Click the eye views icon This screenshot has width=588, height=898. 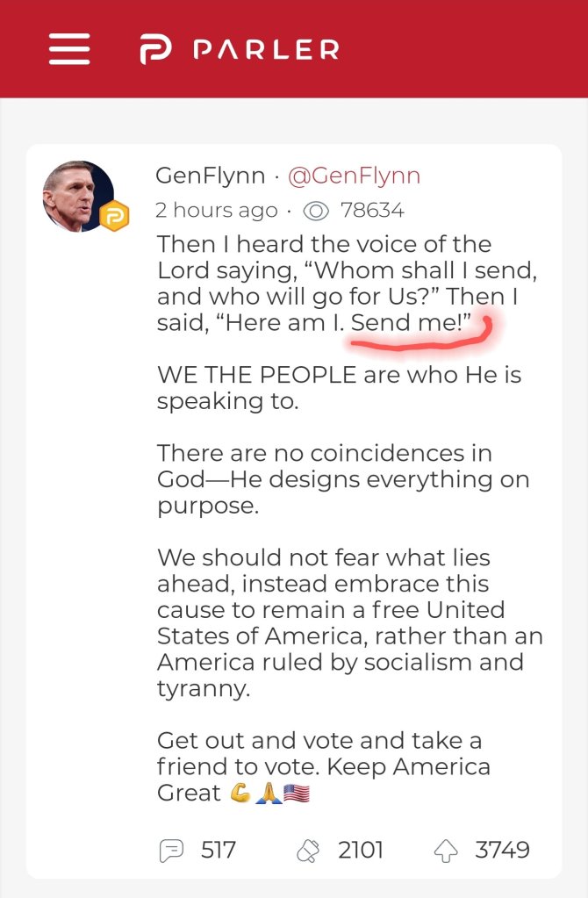pyautogui.click(x=316, y=211)
